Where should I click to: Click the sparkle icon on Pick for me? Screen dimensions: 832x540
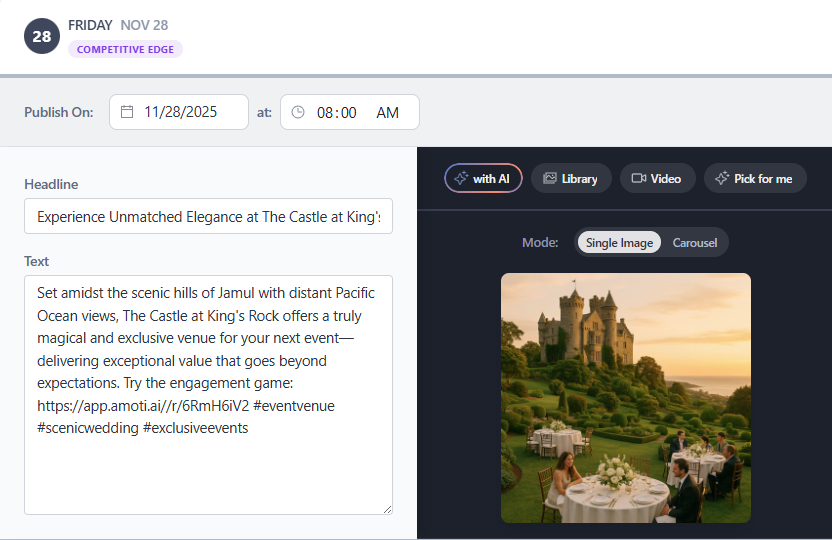722,178
